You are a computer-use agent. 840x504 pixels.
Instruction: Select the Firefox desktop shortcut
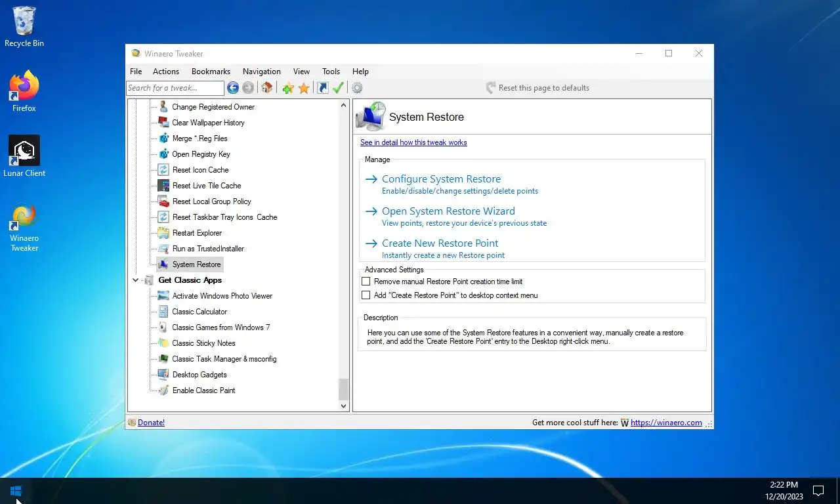point(24,91)
